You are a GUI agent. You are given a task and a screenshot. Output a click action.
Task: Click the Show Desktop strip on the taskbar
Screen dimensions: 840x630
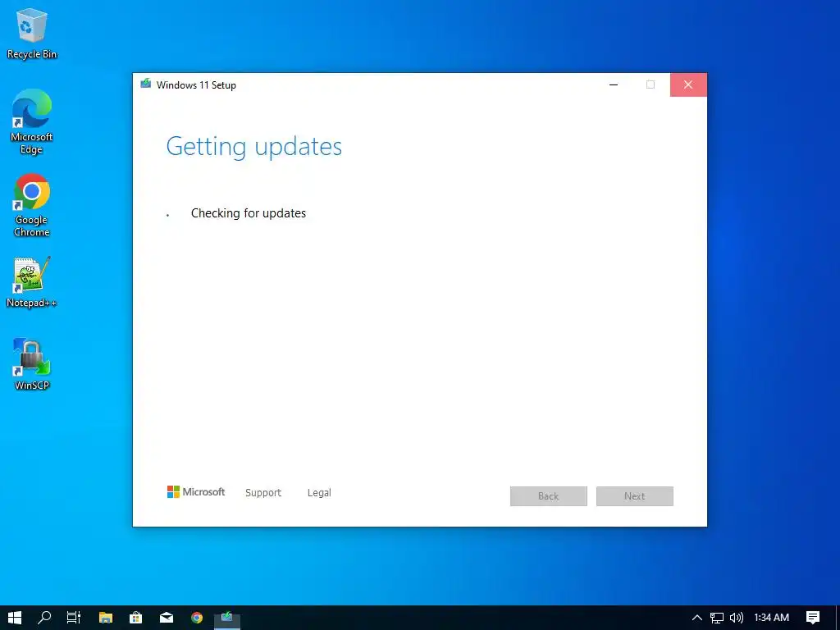[837, 618]
